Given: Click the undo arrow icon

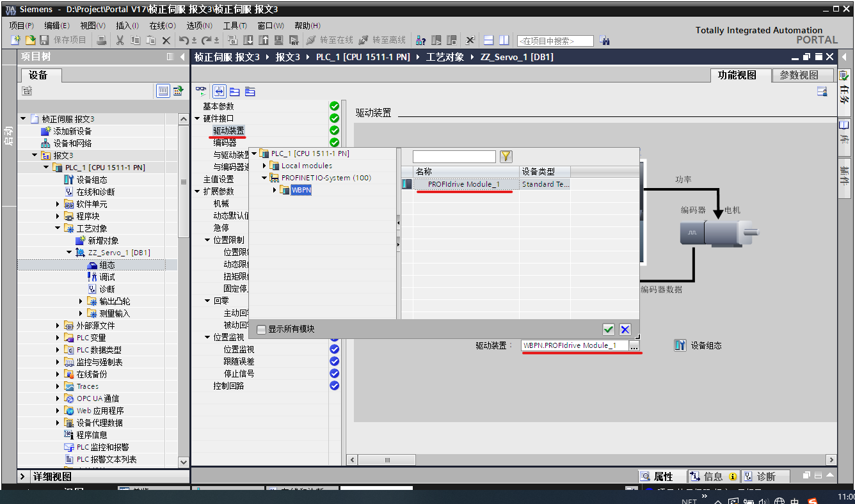Looking at the screenshot, I should pos(184,40).
